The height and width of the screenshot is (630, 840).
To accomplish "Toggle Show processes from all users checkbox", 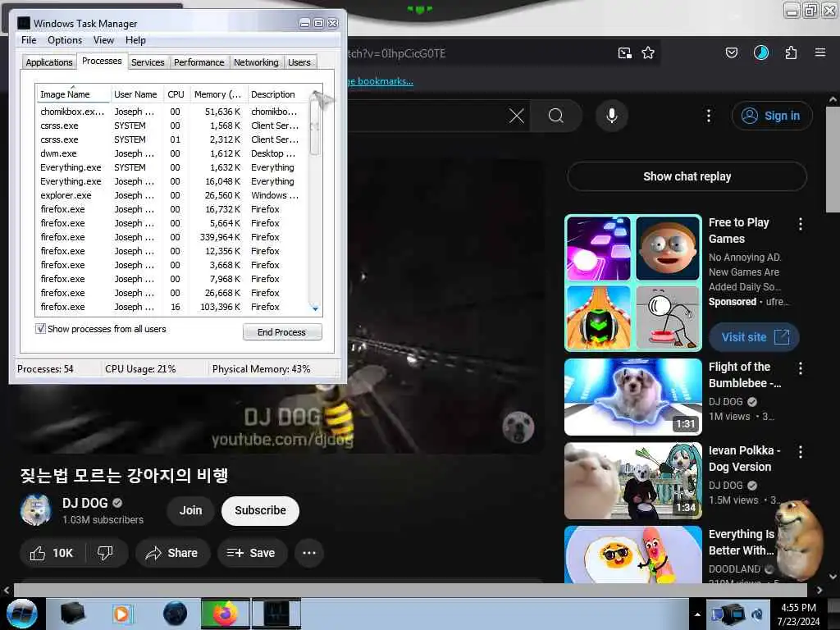I will coord(40,328).
